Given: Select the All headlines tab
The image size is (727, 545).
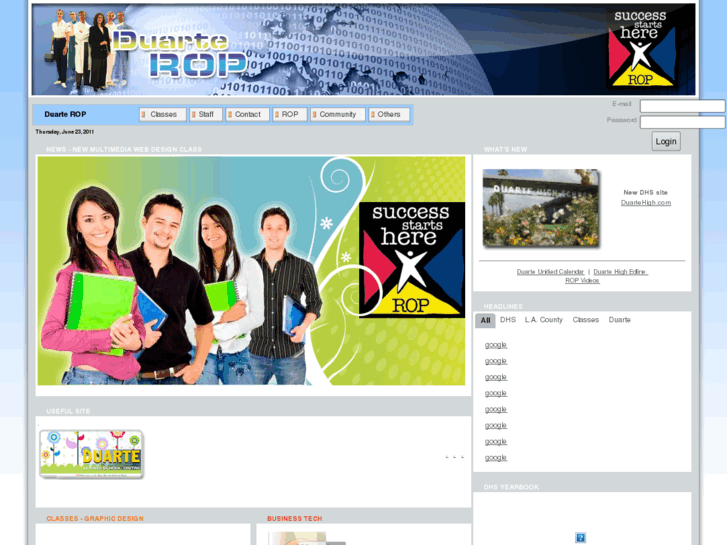Looking at the screenshot, I should (485, 321).
